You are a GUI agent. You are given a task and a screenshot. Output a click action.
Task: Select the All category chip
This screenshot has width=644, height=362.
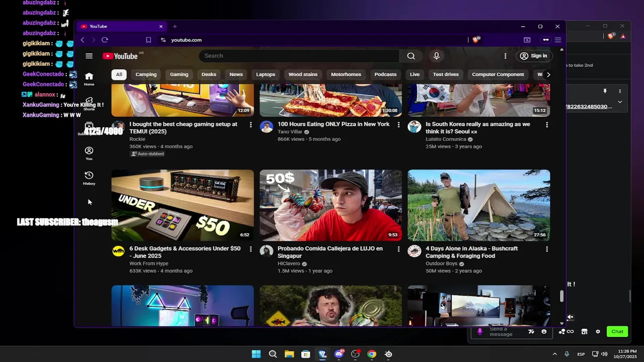coord(119,74)
